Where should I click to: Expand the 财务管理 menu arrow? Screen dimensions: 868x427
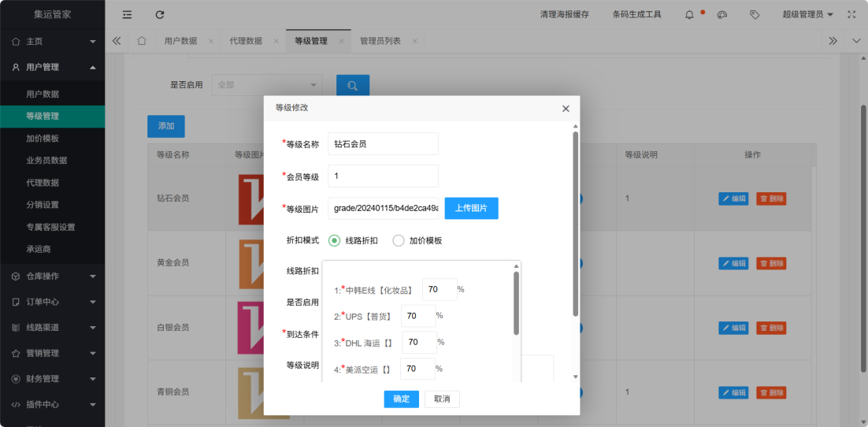click(x=93, y=380)
